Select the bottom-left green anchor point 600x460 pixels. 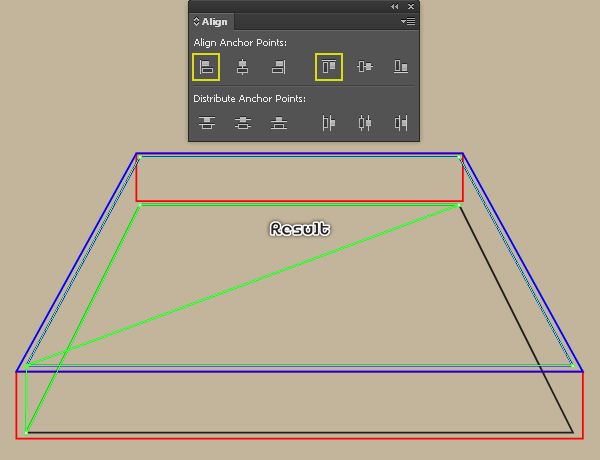(x=26, y=433)
